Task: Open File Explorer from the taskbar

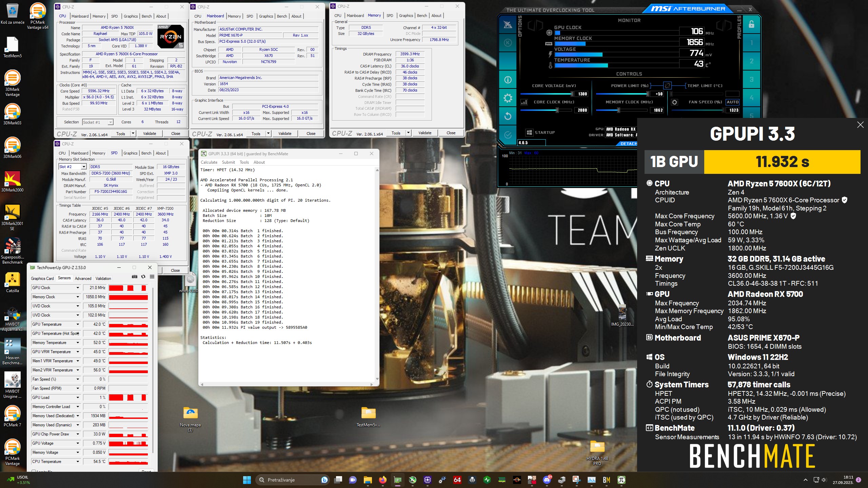Action: click(368, 480)
